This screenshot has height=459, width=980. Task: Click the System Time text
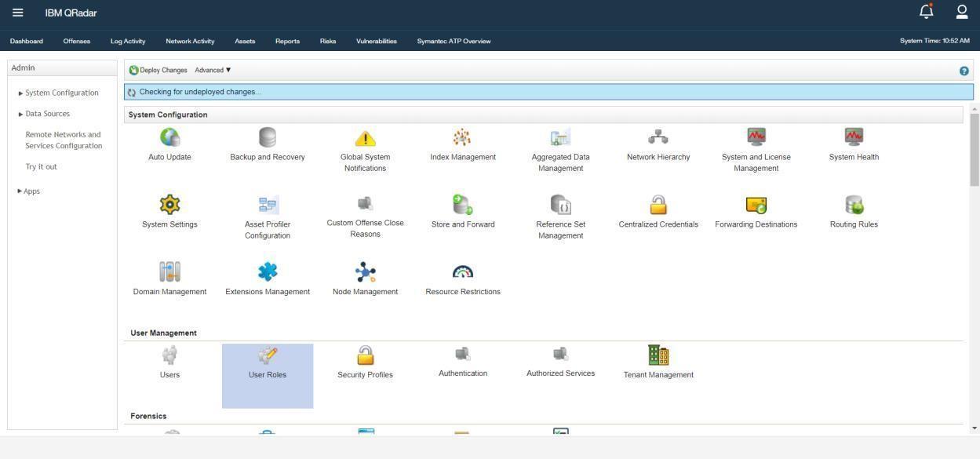934,41
